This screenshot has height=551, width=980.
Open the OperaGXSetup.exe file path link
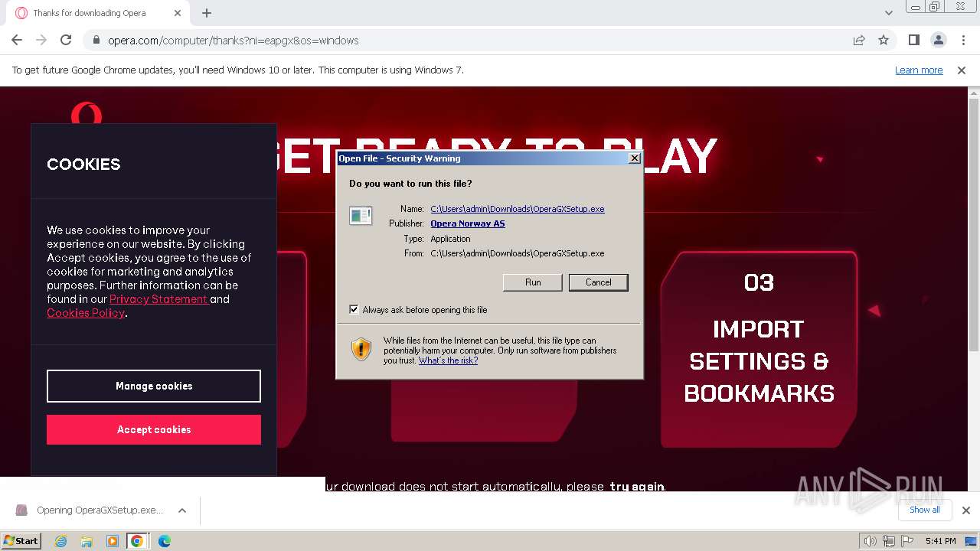coord(518,209)
